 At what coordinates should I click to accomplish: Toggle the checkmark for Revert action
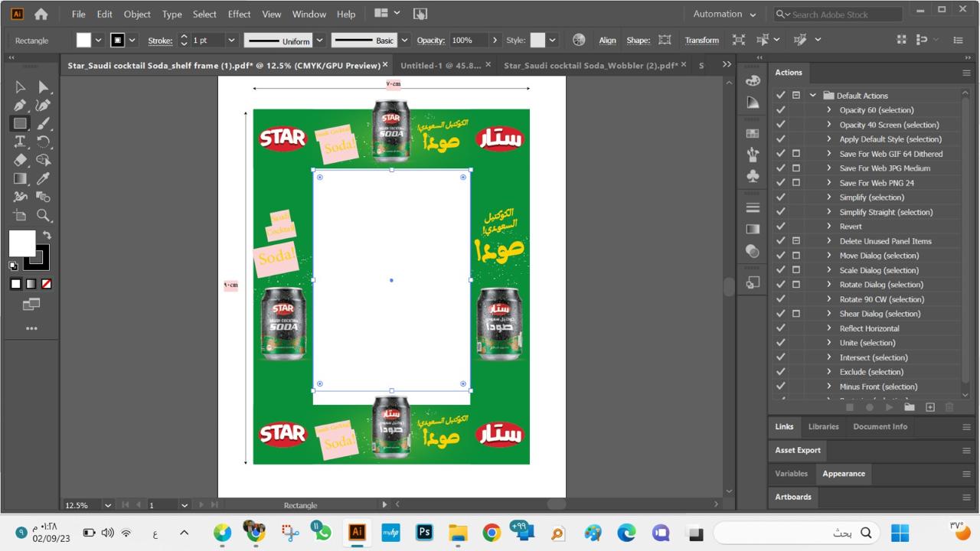pos(780,227)
